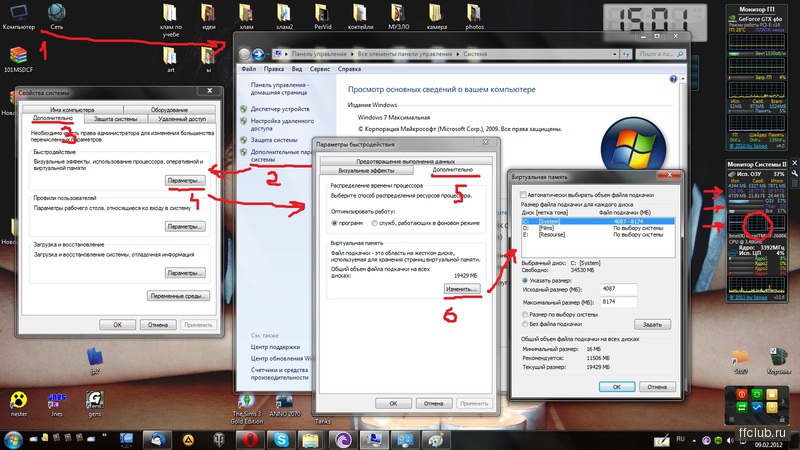Enable Автоматически выбирать объем файла подкачки checkbox

click(x=523, y=195)
